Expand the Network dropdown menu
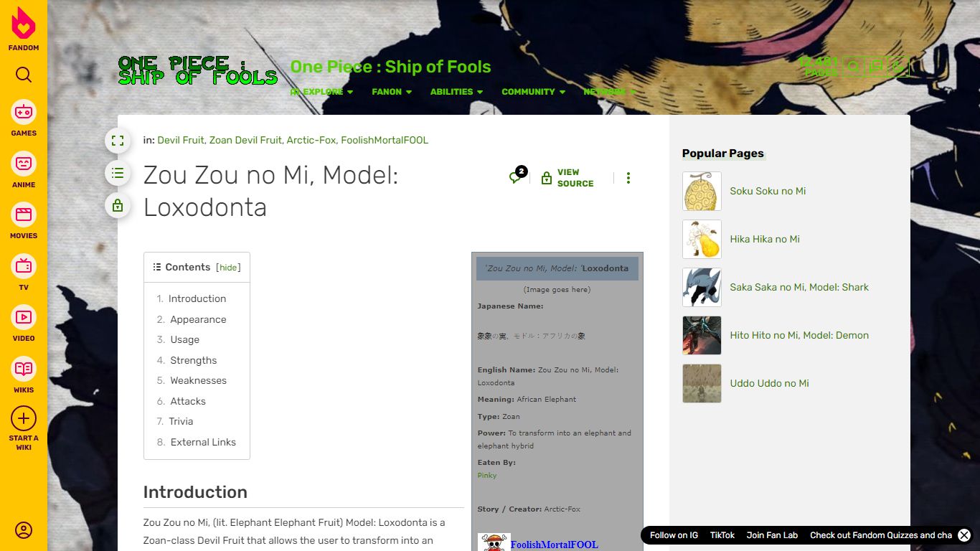This screenshot has height=551, width=980. (609, 92)
